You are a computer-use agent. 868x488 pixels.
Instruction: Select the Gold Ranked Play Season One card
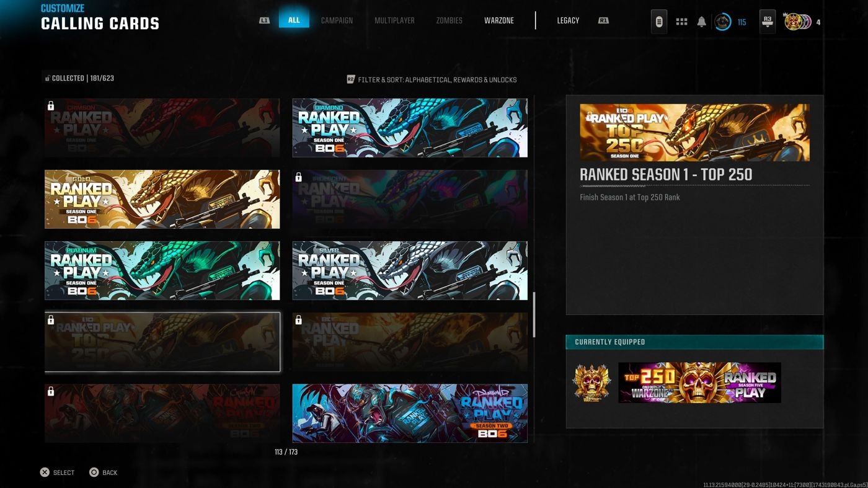[x=162, y=199]
